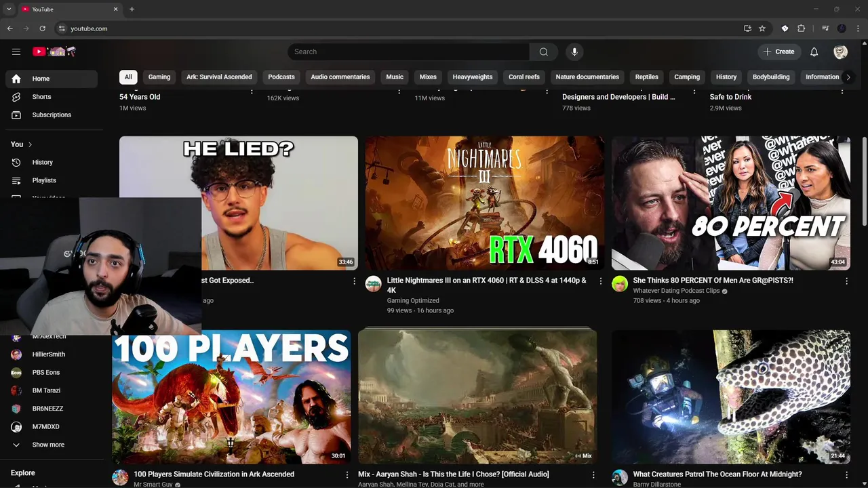This screenshot has height=488, width=868.
Task: Open Little Nightmares III thumbnail
Action: coord(485,203)
